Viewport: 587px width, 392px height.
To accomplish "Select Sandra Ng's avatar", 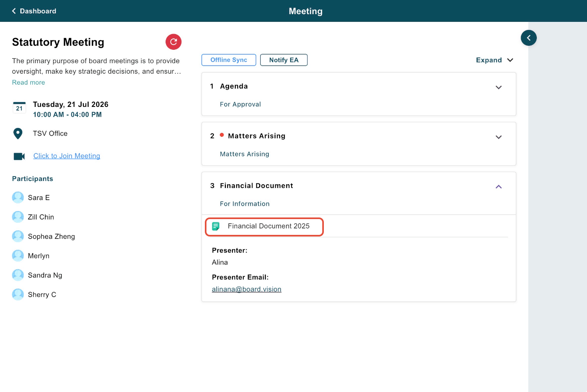I will [x=18, y=275].
